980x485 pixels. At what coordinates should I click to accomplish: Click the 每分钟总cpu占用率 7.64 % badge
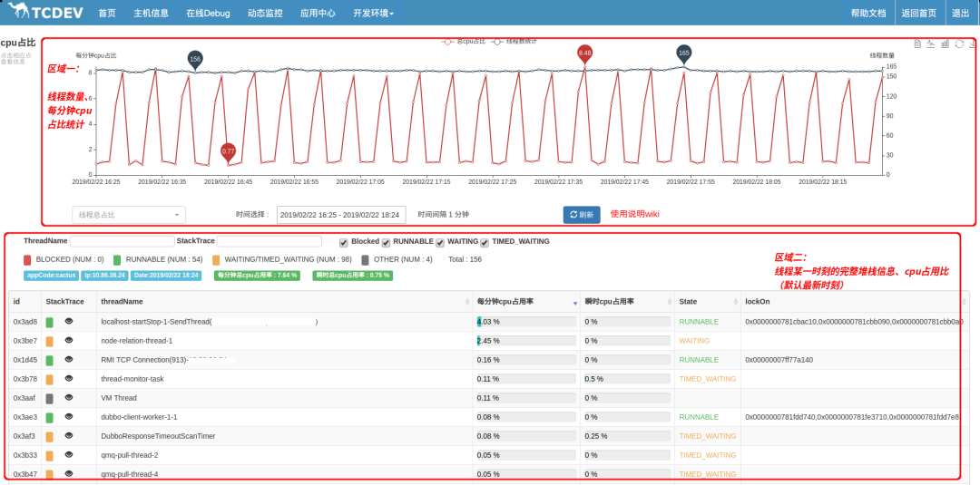pyautogui.click(x=256, y=276)
